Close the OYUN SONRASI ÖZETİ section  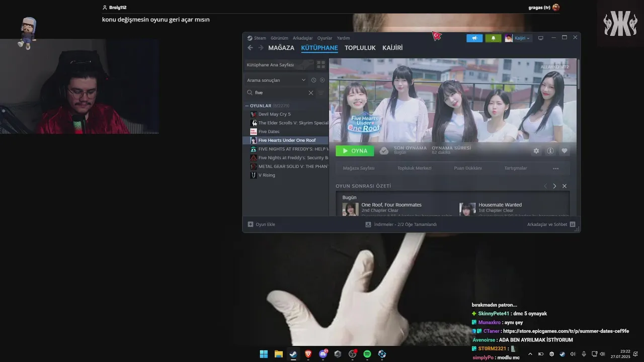565,186
